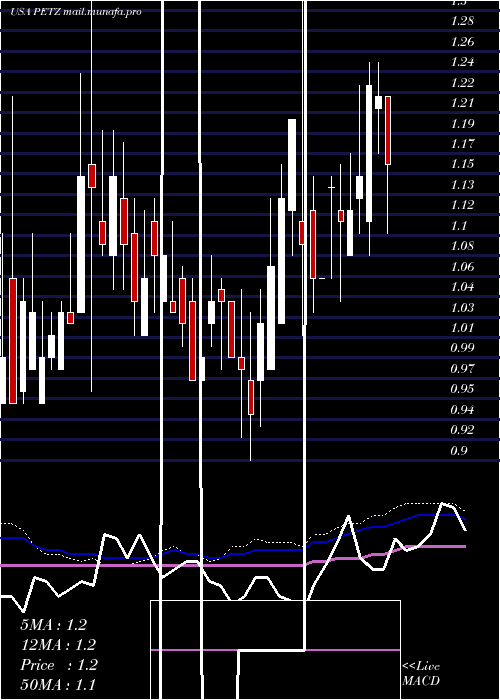Viewport: 500px width, 700px height.
Task: Click the 12MA : 1.2 value
Action: point(58,645)
